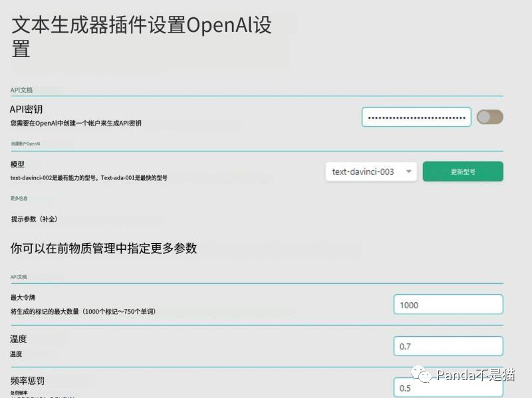Click the 最大令牌 label
532x398 pixels.
click(23, 298)
